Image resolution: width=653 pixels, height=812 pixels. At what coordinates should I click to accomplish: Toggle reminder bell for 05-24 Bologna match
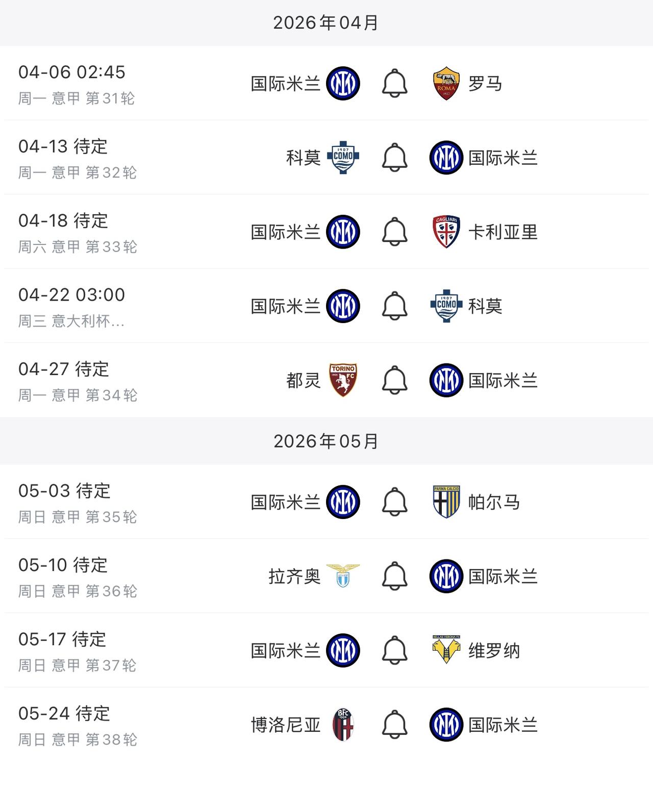pyautogui.click(x=394, y=725)
